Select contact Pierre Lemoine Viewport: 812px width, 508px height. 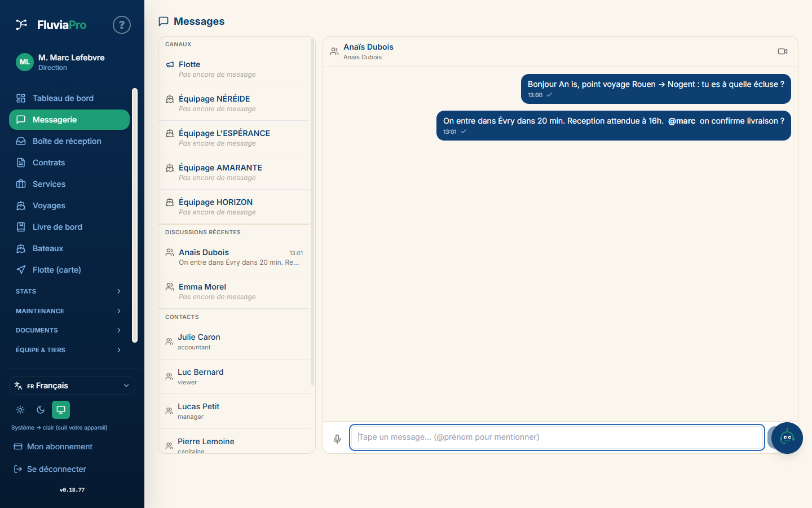click(234, 441)
